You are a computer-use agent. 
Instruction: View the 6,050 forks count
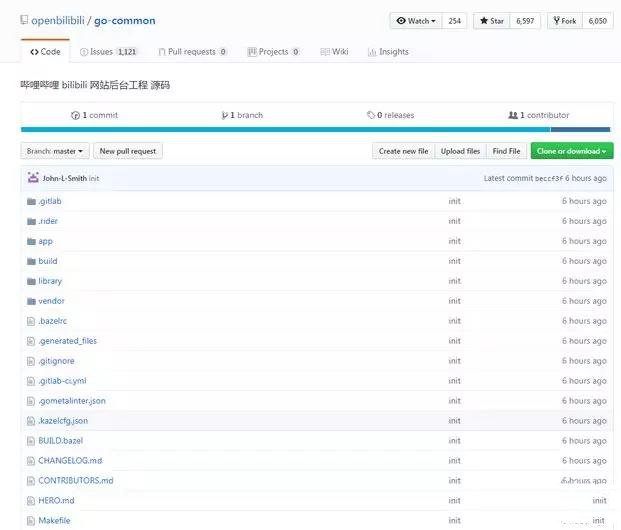tap(598, 21)
